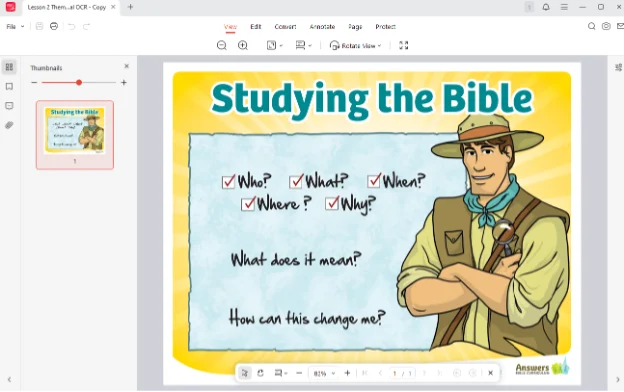Image resolution: width=624 pixels, height=392 pixels.
Task: Click the Zoom Out icon in View ribbon
Action: pos(222,45)
